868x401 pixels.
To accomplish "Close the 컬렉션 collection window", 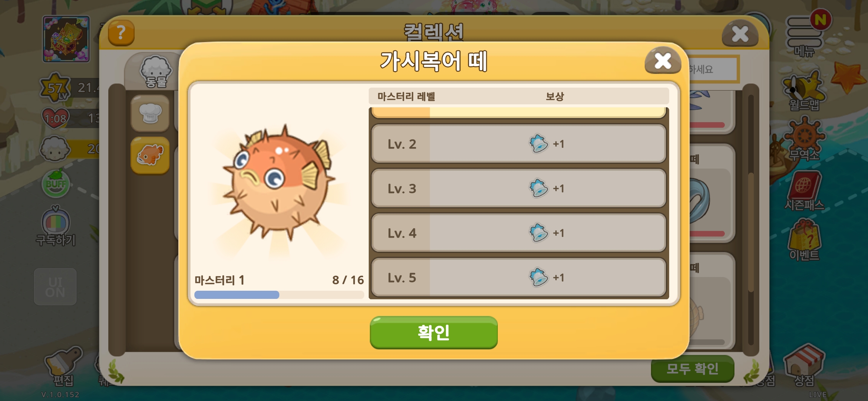I will click(740, 34).
